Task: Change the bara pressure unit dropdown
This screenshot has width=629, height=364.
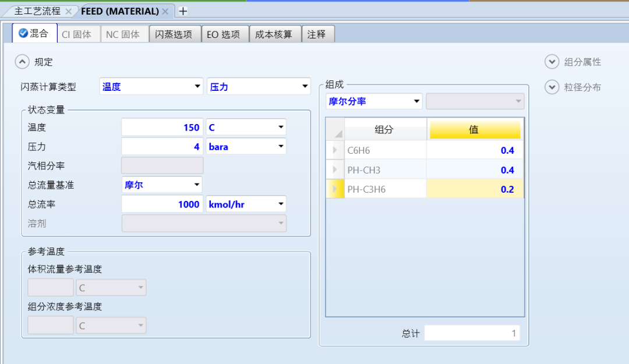Action: (x=246, y=147)
